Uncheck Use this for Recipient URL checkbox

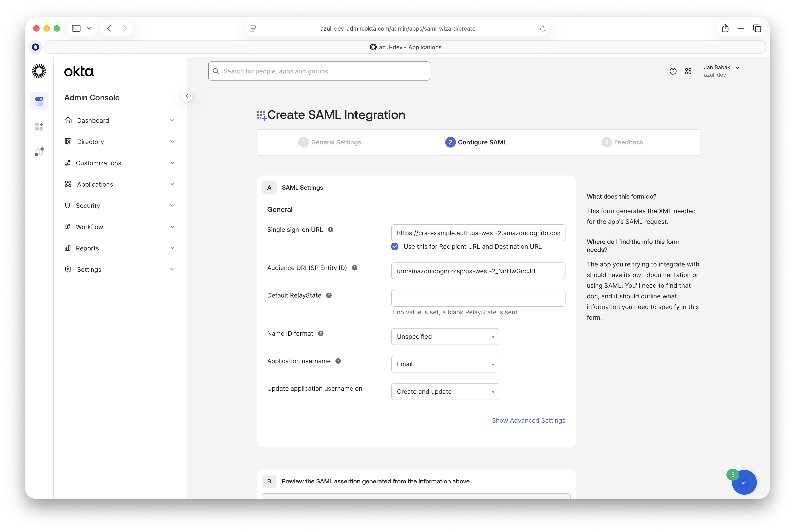click(x=395, y=247)
